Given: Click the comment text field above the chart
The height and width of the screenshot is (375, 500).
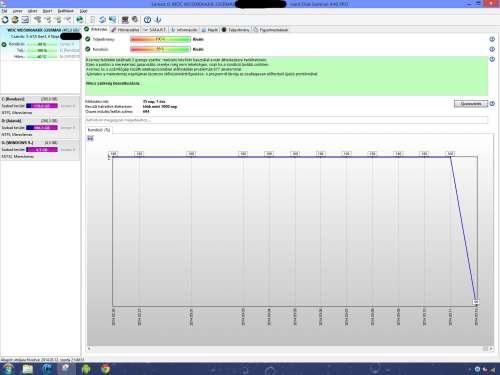Looking at the screenshot, I should click(x=287, y=120).
